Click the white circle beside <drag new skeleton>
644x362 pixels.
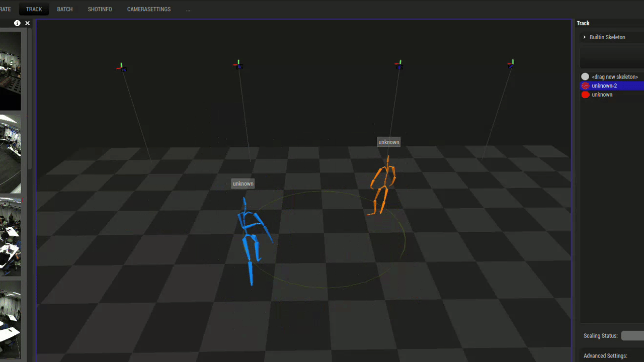tap(585, 76)
